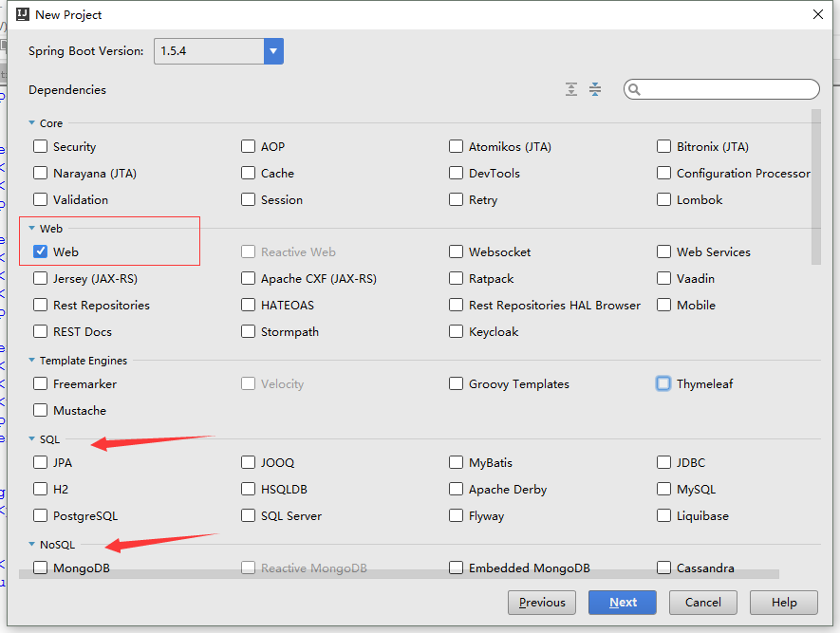
Task: Collapse the Template Engines section
Action: click(x=31, y=360)
